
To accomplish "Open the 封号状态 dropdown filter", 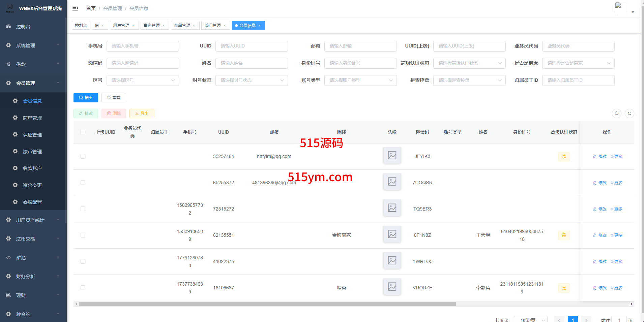I will point(251,80).
